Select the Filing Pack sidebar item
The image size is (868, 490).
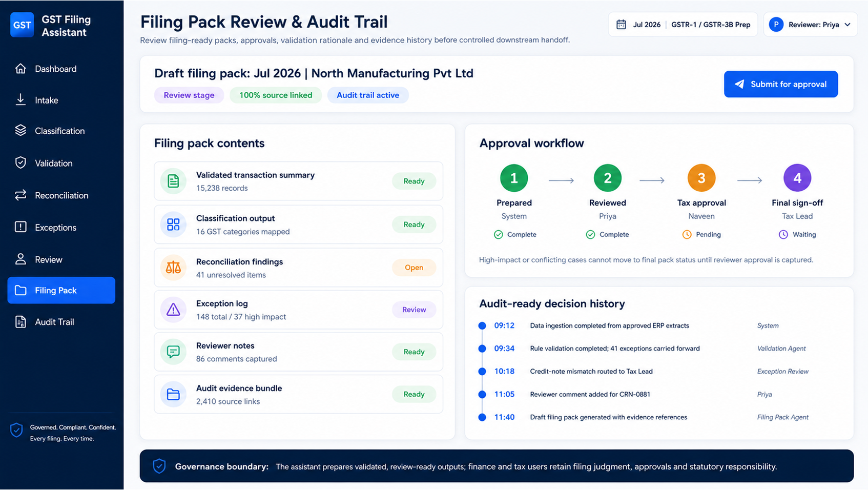[x=61, y=290]
